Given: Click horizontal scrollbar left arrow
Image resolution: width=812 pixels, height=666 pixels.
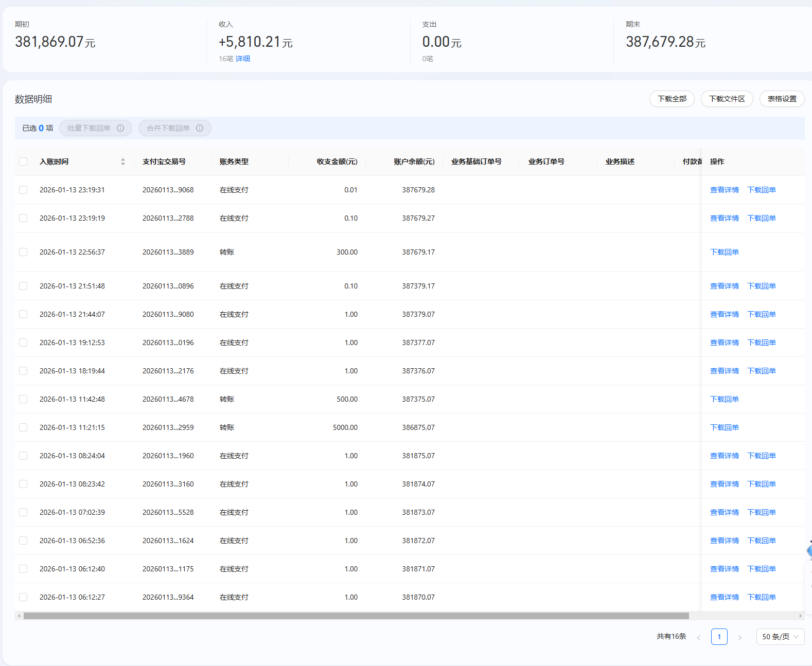Looking at the screenshot, I should point(19,616).
